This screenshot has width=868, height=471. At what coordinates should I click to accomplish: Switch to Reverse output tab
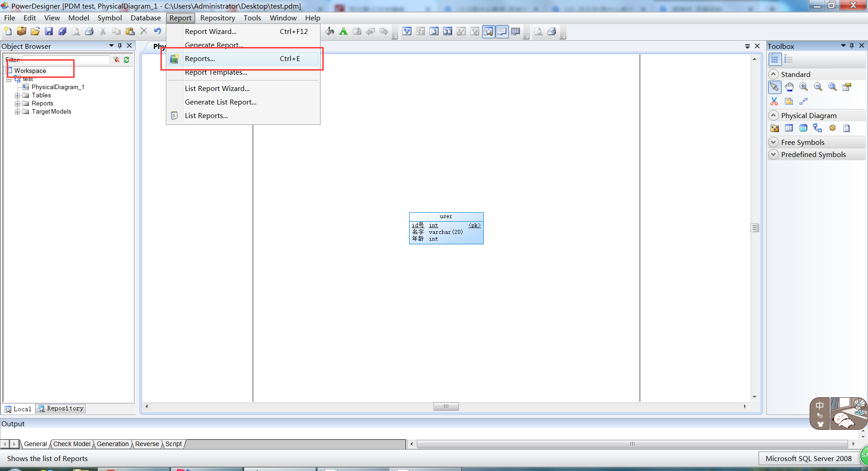[x=147, y=444]
